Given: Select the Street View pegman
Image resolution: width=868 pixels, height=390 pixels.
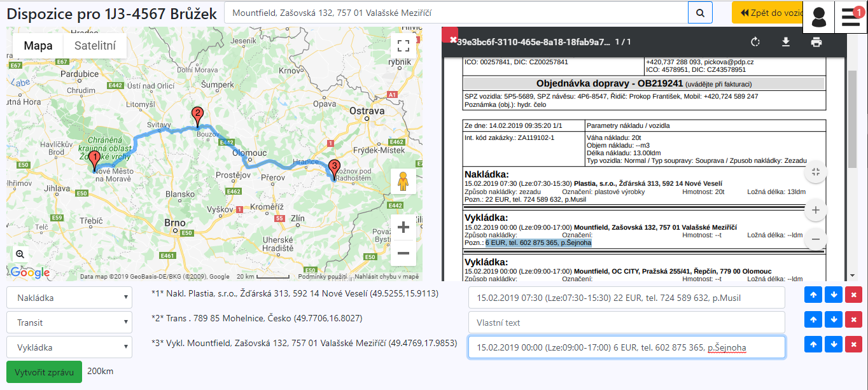Looking at the screenshot, I should [403, 181].
